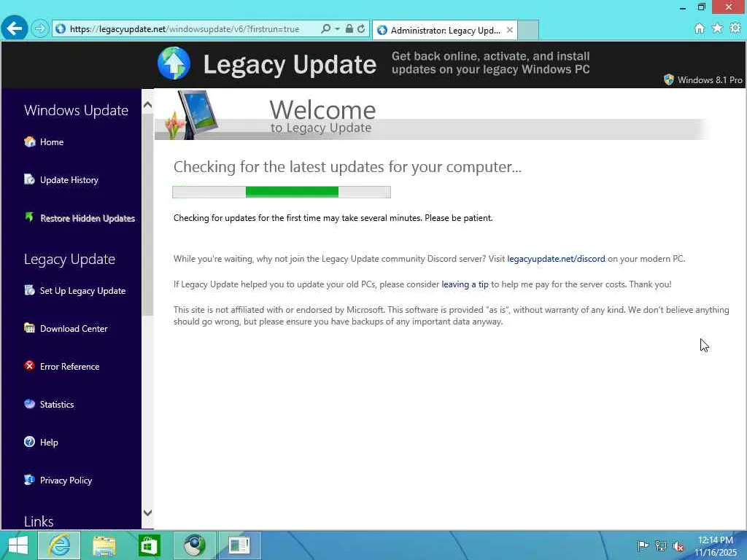Click the Legacy Update globe taskbar icon

click(x=194, y=545)
